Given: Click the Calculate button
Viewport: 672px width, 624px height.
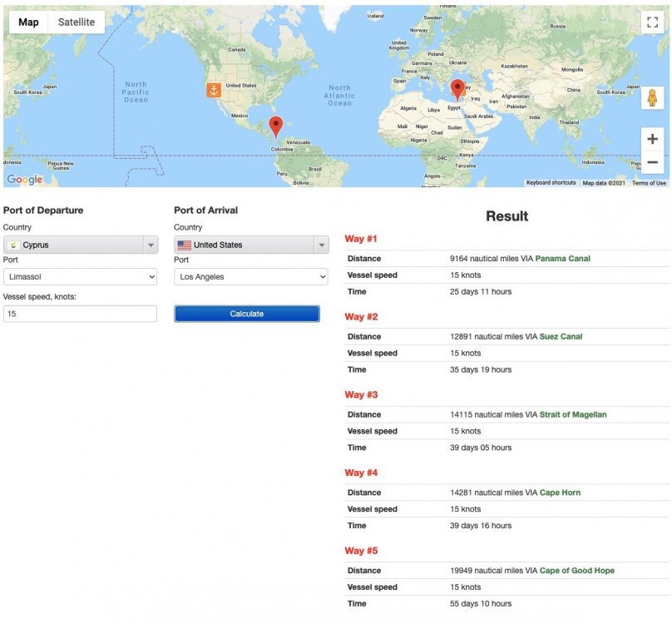Looking at the screenshot, I should tap(247, 314).
